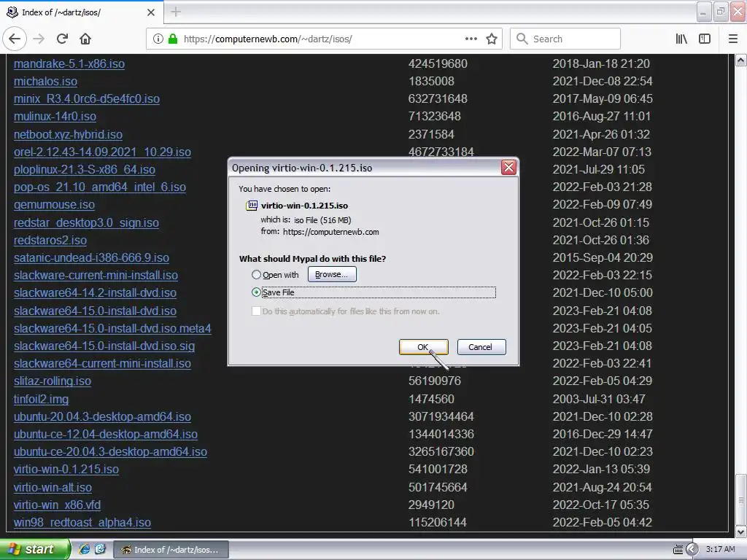Open ubuntu-ce-12.04-desktop-amd64.iso link
Image resolution: width=747 pixels, height=560 pixels.
105,435
